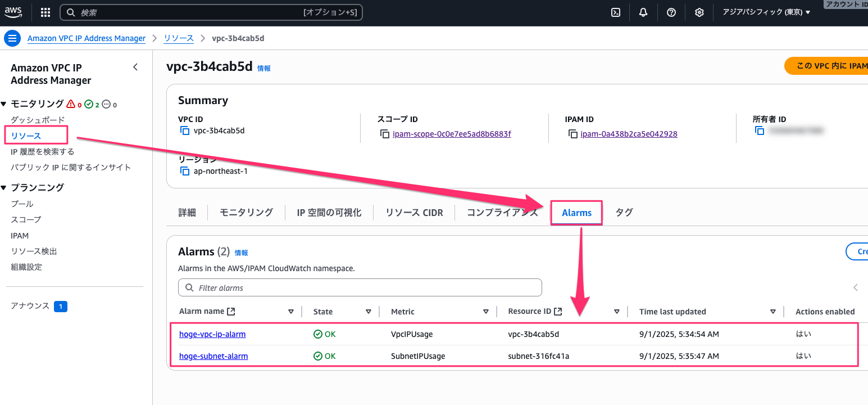This screenshot has width=868, height=405.
Task: Click external link icon beside Alarm name header
Action: click(x=231, y=312)
